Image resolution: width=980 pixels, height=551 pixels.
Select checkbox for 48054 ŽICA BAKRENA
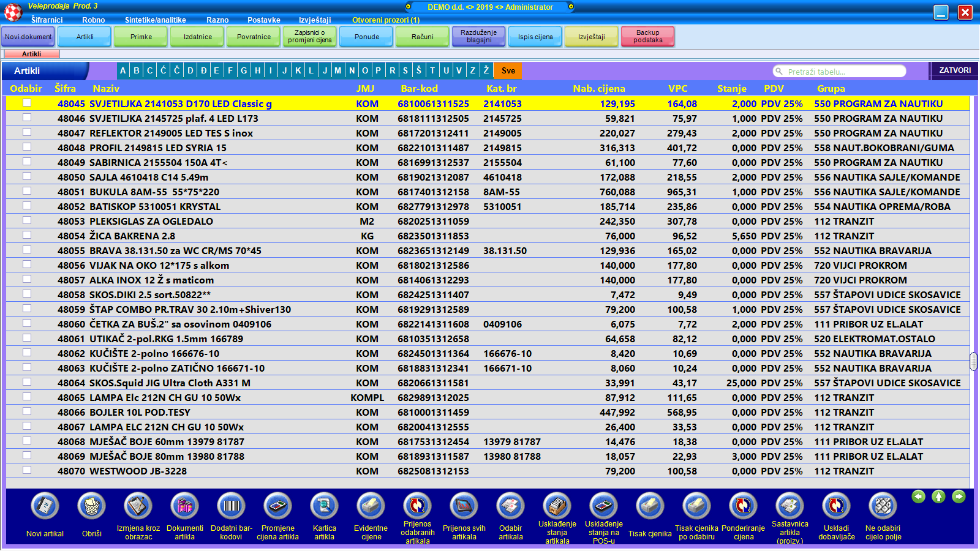coord(27,235)
